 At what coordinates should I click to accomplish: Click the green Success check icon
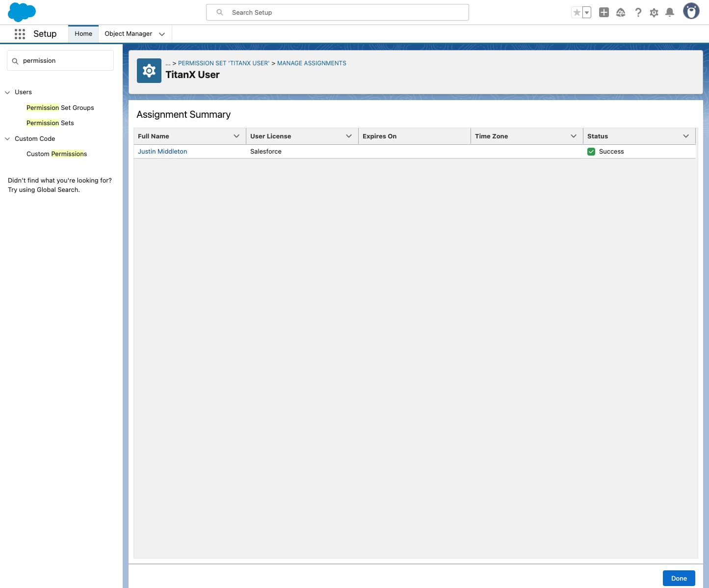click(x=591, y=152)
